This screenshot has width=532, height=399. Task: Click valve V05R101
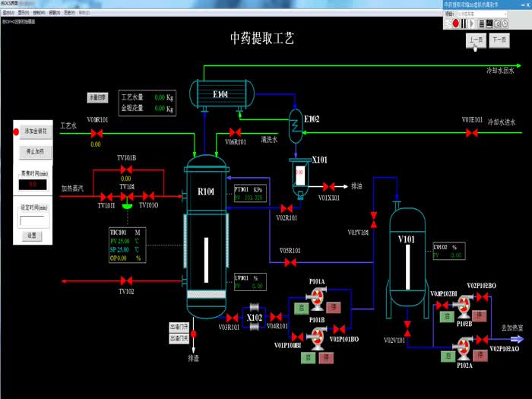click(x=290, y=263)
